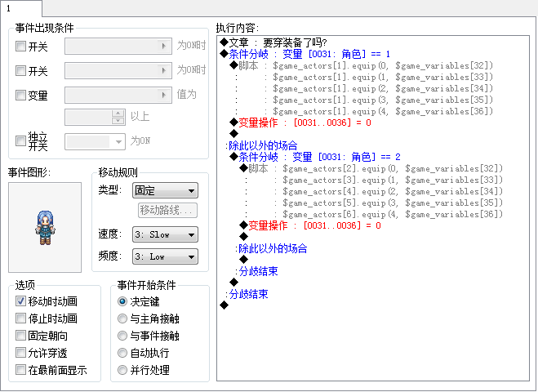The width and height of the screenshot is (538, 392).
Task: Uncheck the 移动时动画 option
Action: coord(20,301)
